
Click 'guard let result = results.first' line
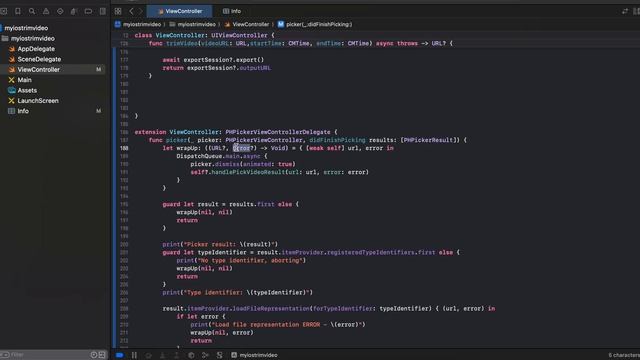pos(230,204)
